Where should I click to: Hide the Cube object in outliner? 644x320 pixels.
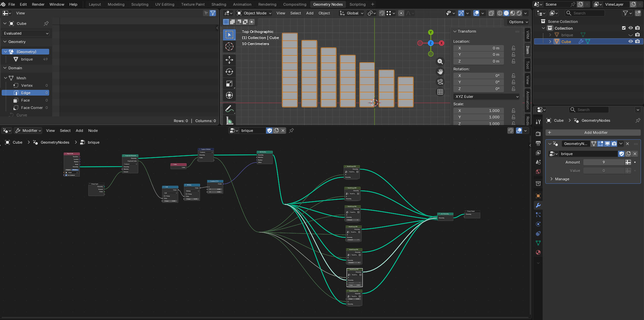(x=631, y=42)
